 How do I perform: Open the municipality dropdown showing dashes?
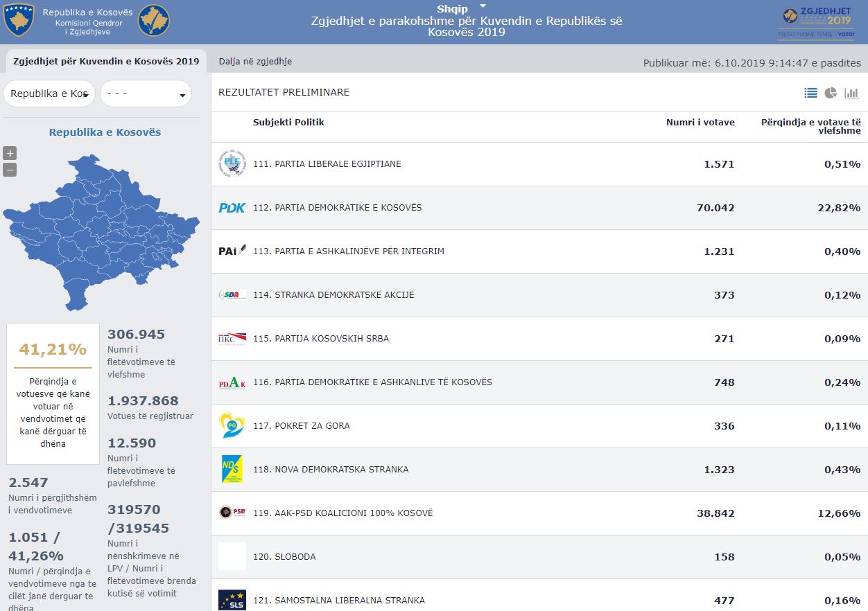pos(146,94)
